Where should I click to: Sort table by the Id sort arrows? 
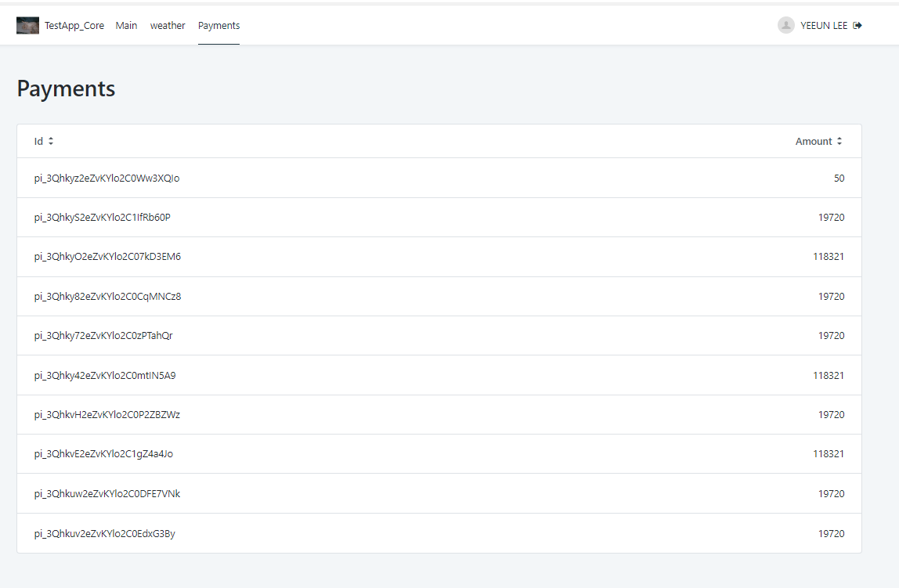pos(51,141)
